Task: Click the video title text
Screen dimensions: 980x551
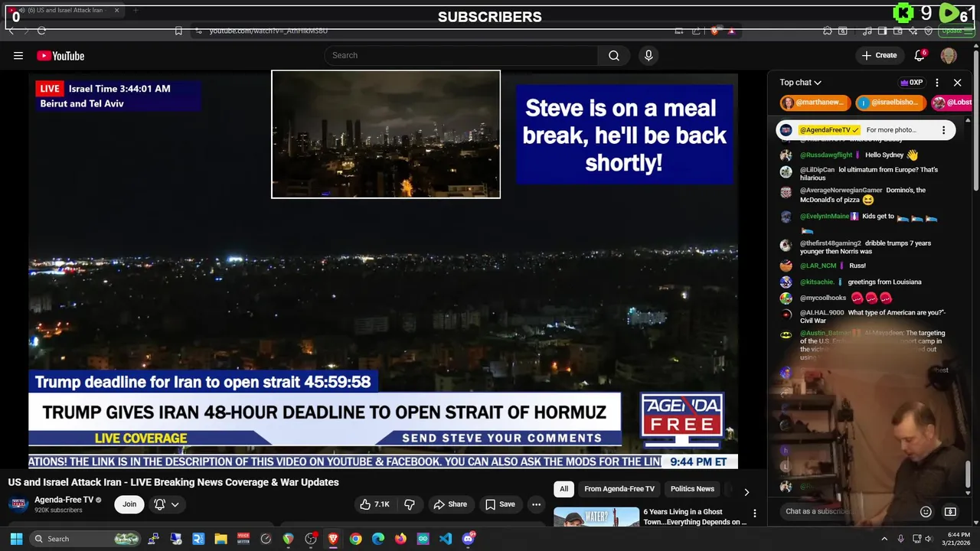Action: [174, 482]
